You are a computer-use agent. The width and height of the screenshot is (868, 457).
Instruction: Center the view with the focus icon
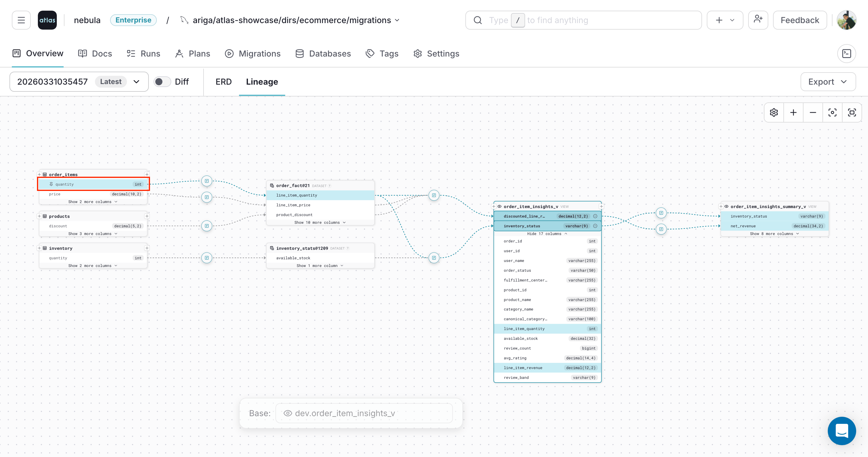click(832, 112)
